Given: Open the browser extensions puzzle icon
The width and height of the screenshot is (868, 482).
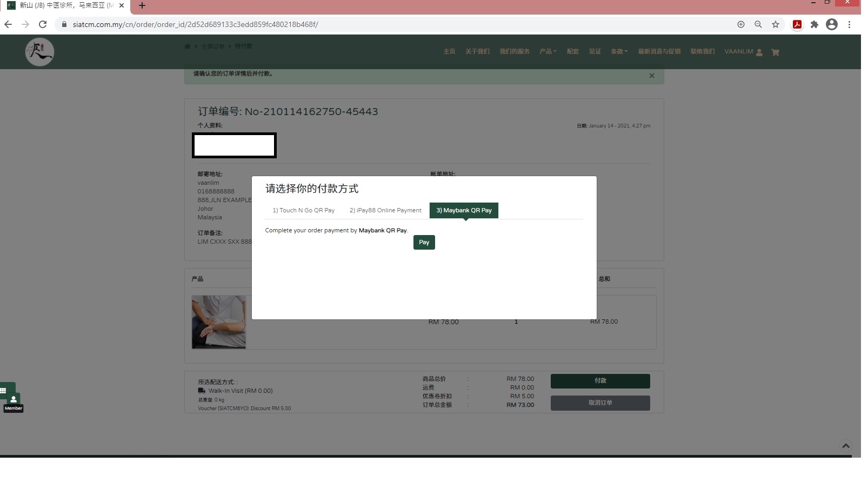Looking at the screenshot, I should pos(814,24).
